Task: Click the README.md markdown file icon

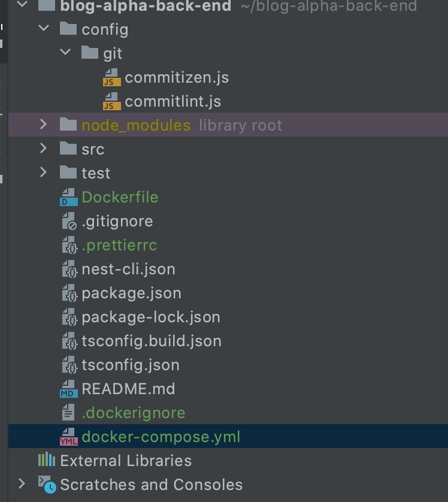Action: click(x=69, y=389)
